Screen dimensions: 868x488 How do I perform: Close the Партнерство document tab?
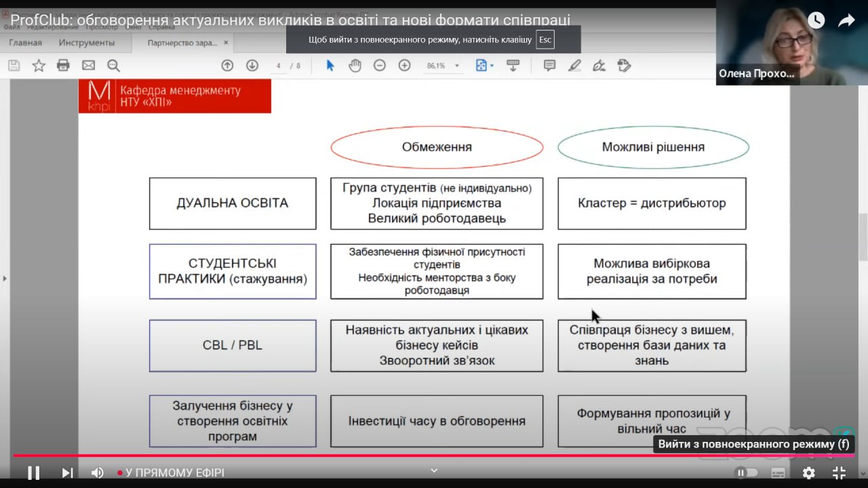click(x=226, y=43)
